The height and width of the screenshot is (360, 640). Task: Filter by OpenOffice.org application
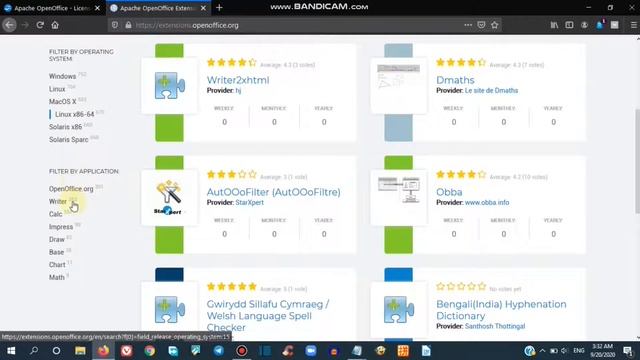(x=71, y=189)
